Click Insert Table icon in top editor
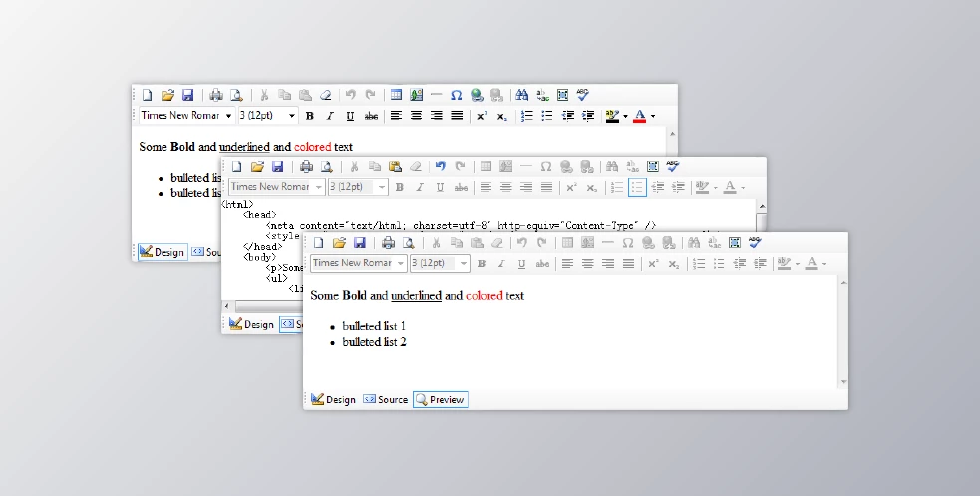Screen dimensions: 980x496 click(x=396, y=95)
